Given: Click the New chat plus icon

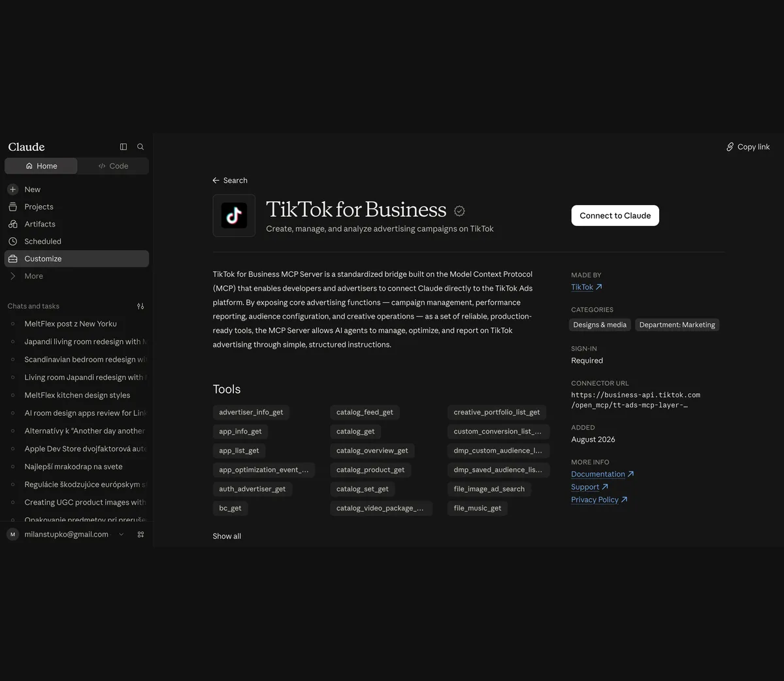Looking at the screenshot, I should pyautogui.click(x=12, y=189).
